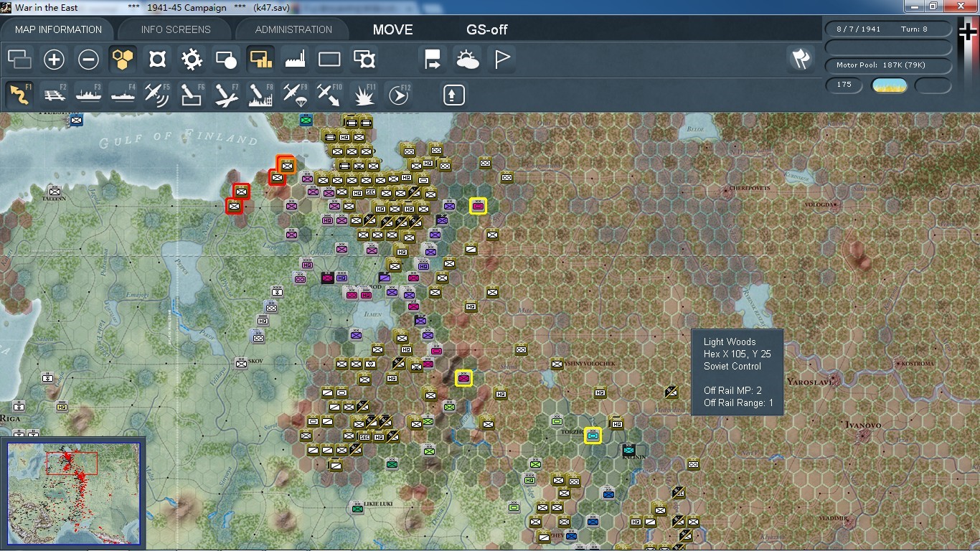Click the F11 explosion icon
Viewport: 980px width, 551px height.
coord(364,95)
